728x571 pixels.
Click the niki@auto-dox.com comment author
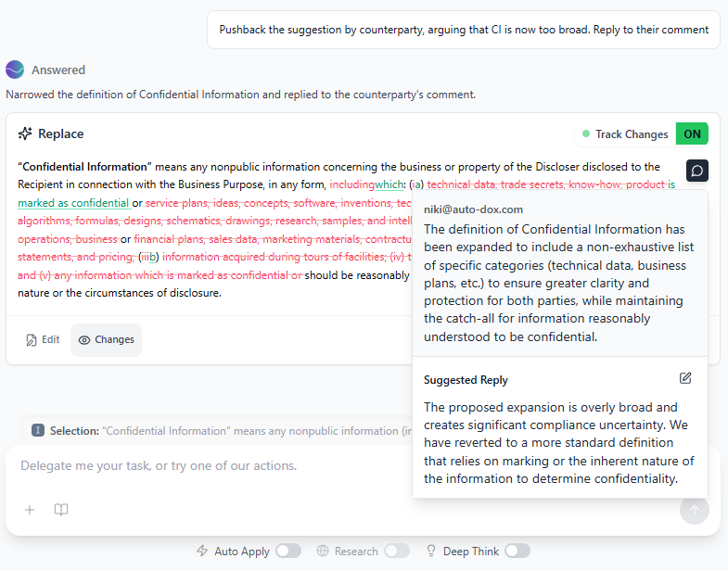point(473,209)
